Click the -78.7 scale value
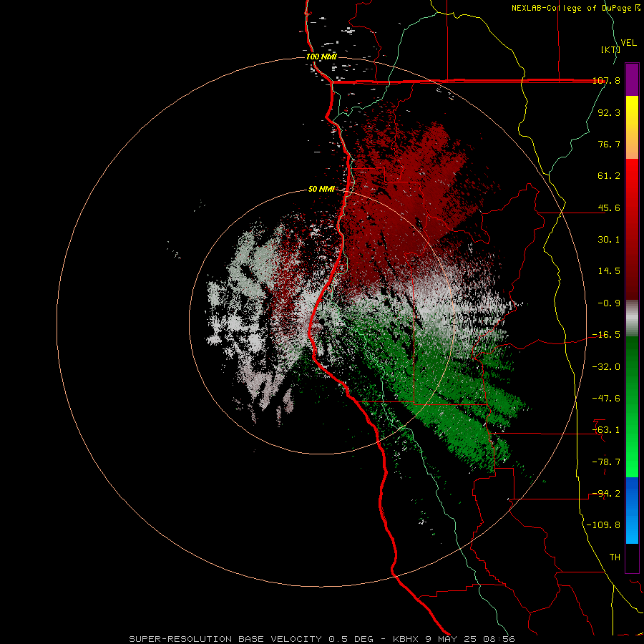644x644 pixels. 607,462
